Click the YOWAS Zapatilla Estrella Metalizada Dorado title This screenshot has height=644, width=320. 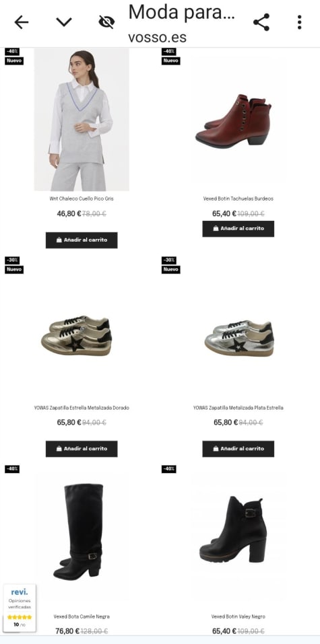[82, 408]
